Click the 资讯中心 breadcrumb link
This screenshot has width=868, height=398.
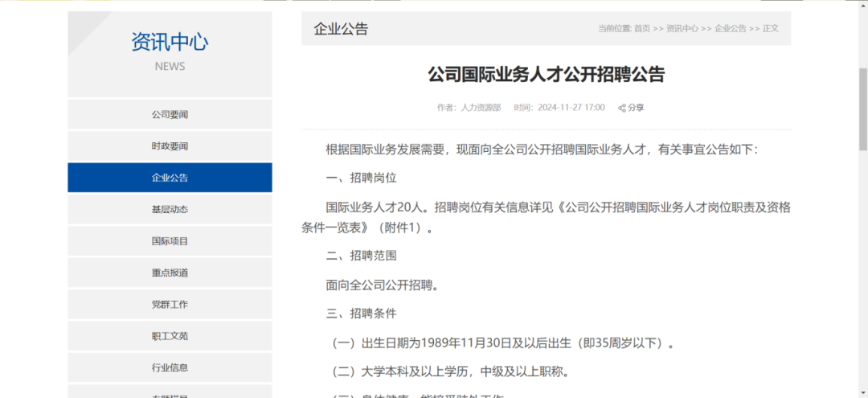pos(682,29)
